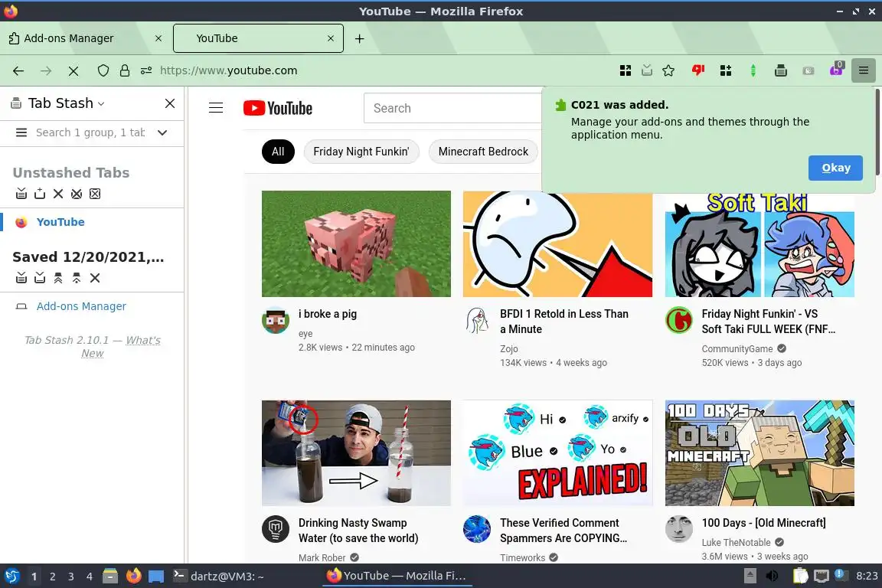Stash all unstashed tabs icon under Unstashed Tabs
The width and height of the screenshot is (882, 588).
click(21, 194)
